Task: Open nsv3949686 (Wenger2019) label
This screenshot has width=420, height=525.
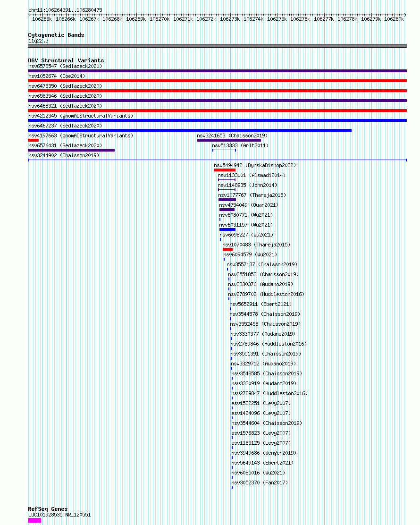Action: (x=264, y=453)
